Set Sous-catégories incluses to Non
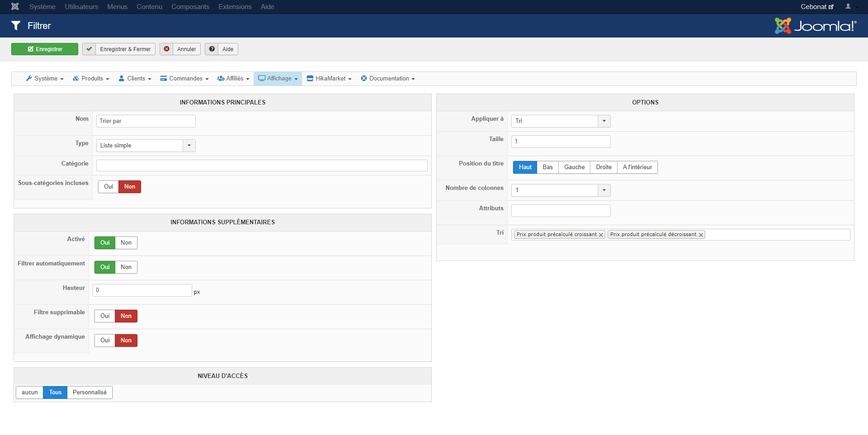 130,187
